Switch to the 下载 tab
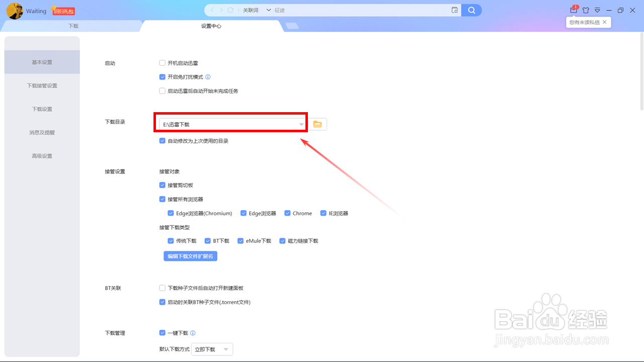 [x=73, y=26]
